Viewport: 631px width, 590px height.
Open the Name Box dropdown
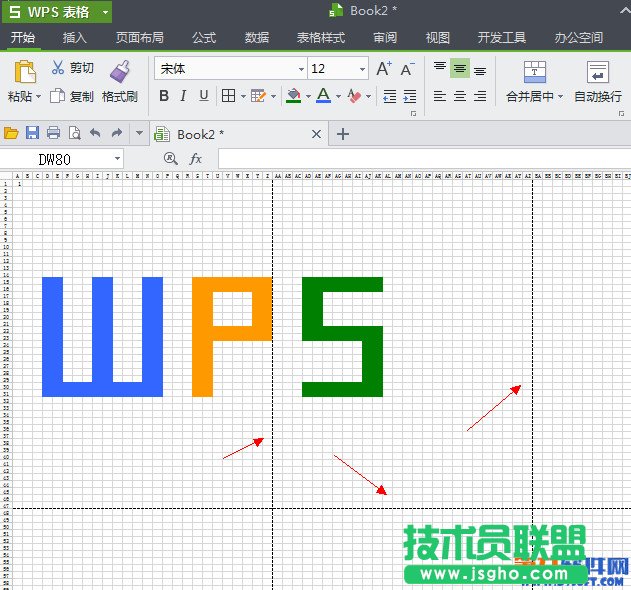tap(117, 159)
